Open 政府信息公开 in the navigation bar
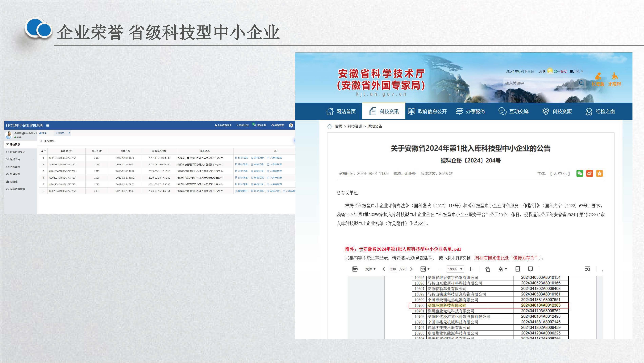Image resolution: width=644 pixels, height=363 pixels. [x=427, y=111]
